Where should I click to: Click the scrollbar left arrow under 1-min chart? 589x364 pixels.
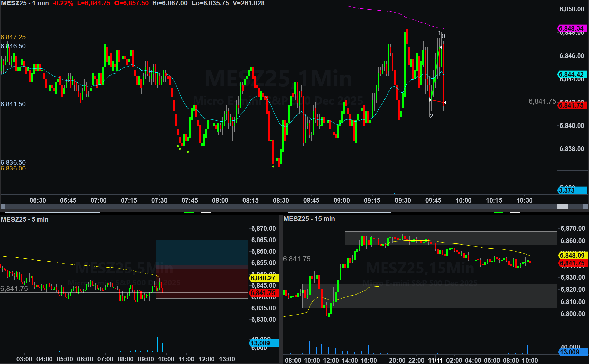pos(3,207)
